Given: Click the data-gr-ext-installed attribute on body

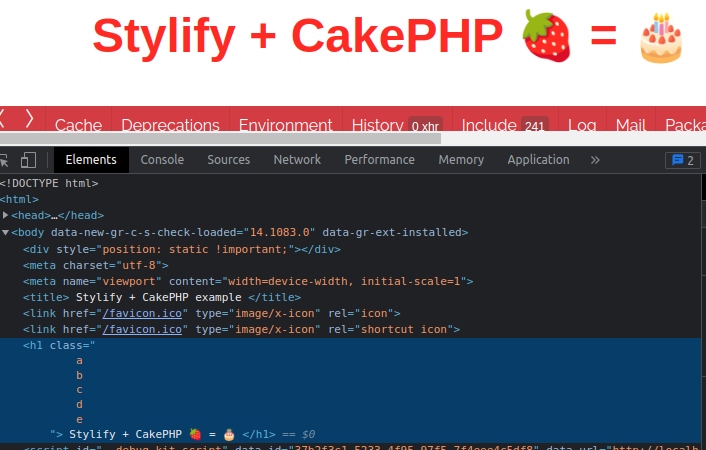Looking at the screenshot, I should pos(392,232).
